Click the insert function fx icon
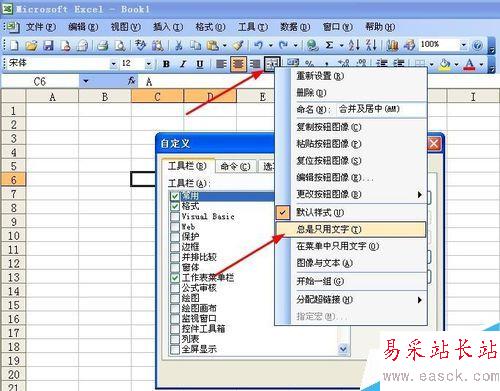 pyautogui.click(x=132, y=81)
